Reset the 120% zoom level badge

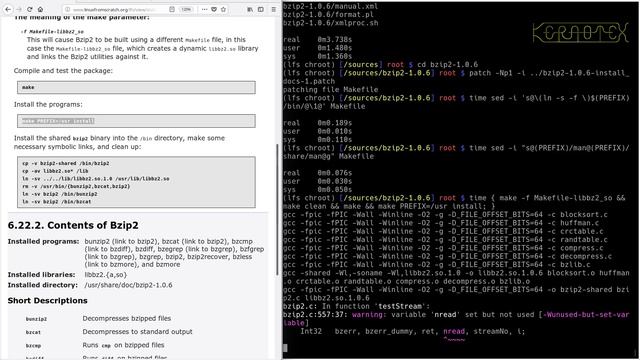[186, 9]
